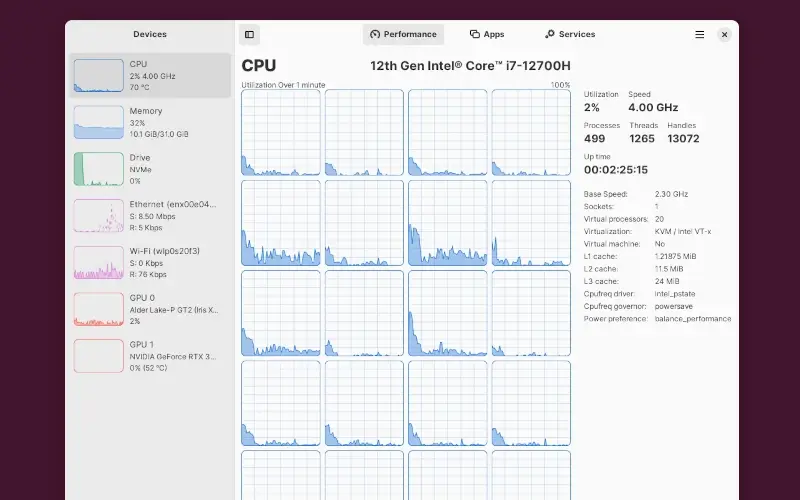Select the Memory device entry

click(x=150, y=122)
